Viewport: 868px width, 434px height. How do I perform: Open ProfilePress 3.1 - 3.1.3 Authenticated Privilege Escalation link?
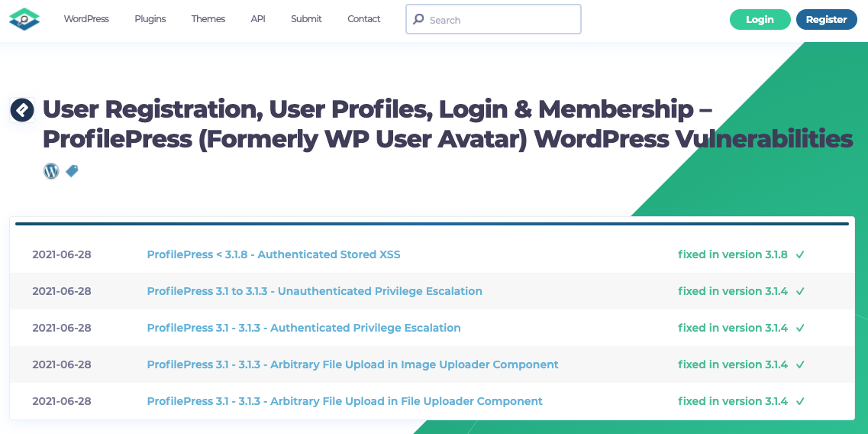[x=304, y=328]
